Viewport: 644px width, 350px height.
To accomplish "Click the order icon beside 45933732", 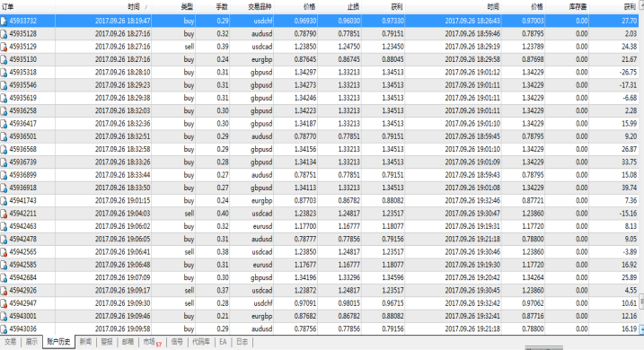I will pyautogui.click(x=4, y=21).
